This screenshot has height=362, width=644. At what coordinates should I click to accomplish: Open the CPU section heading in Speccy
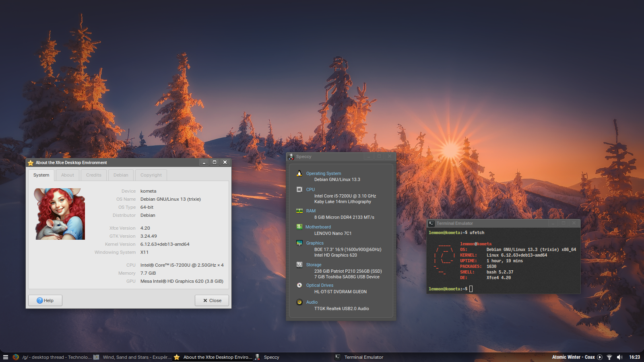pyautogui.click(x=311, y=189)
